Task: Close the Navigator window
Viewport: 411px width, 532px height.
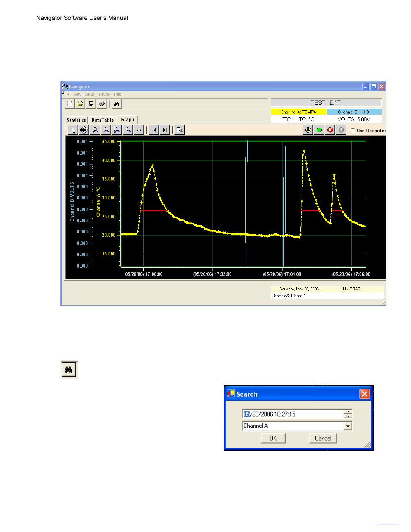Action: [382, 86]
